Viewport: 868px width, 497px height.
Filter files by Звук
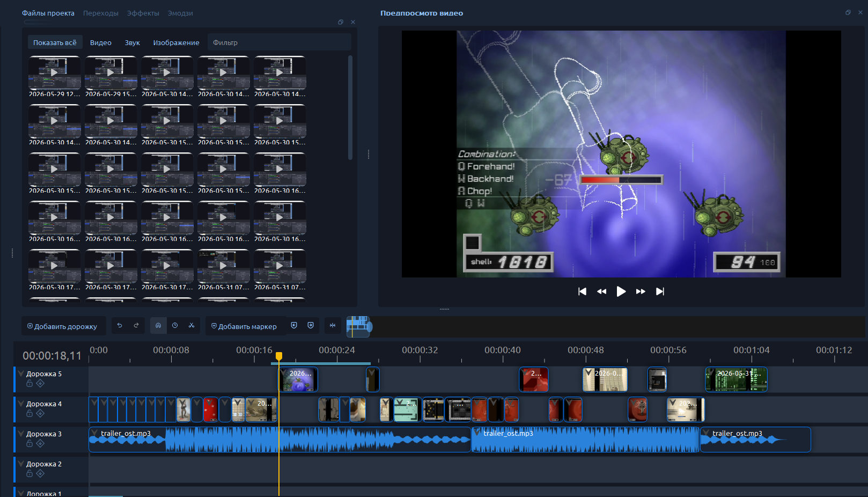[133, 42]
